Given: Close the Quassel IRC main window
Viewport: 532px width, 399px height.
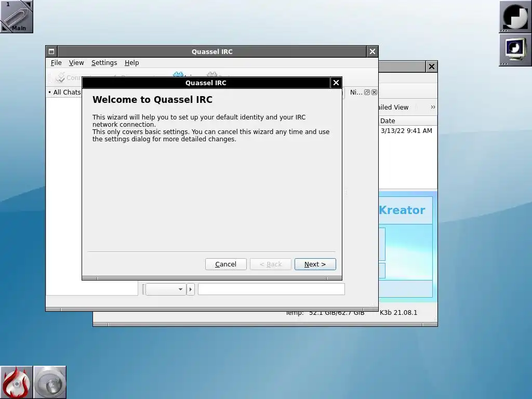Looking at the screenshot, I should (372, 51).
